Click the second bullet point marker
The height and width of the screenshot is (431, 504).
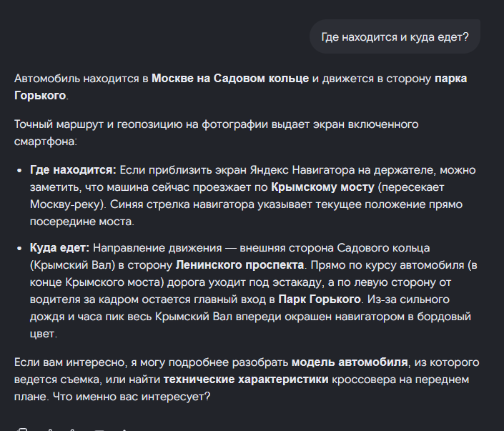tap(19, 249)
